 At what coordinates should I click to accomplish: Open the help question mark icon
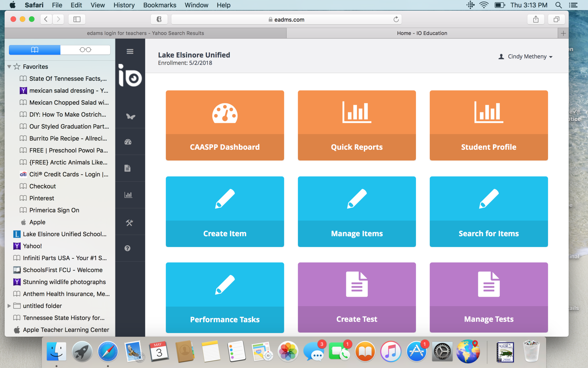coord(127,248)
